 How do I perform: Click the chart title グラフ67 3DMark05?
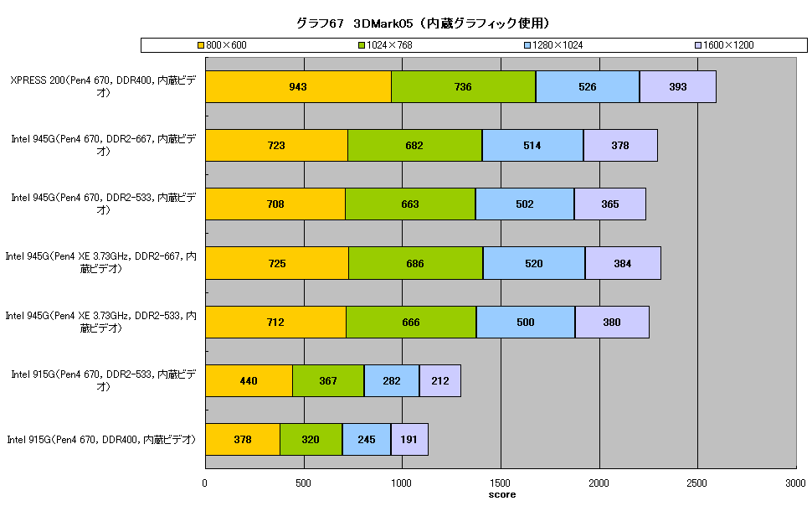[x=423, y=23]
